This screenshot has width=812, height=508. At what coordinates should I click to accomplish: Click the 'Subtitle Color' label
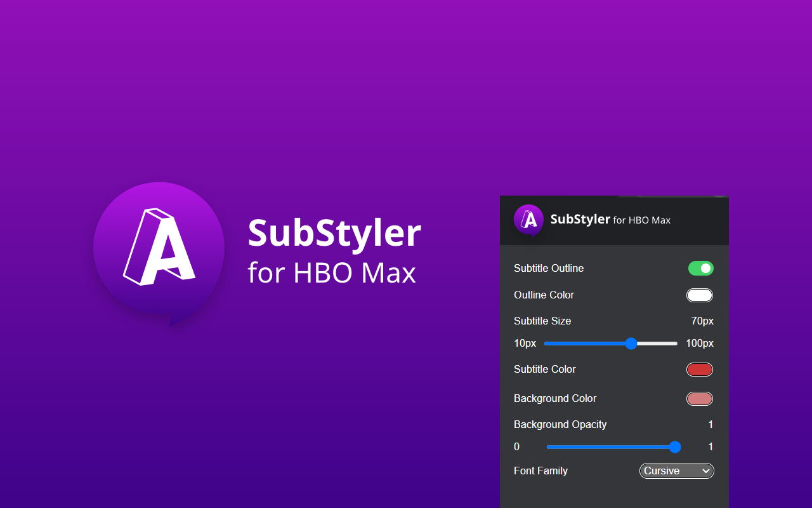545,370
